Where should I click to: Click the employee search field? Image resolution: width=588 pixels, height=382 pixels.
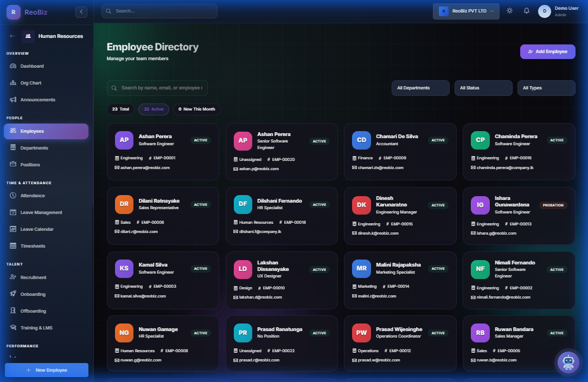click(x=157, y=87)
